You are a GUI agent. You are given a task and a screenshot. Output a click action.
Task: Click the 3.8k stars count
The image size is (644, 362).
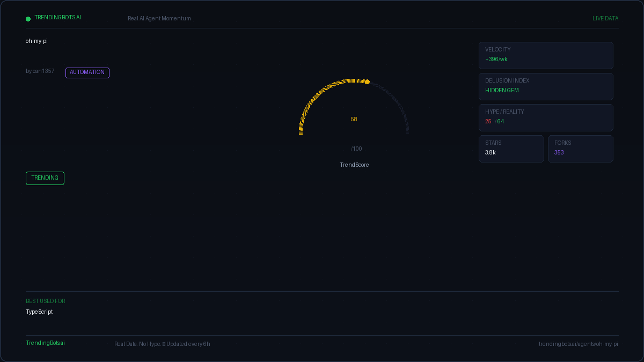click(491, 153)
